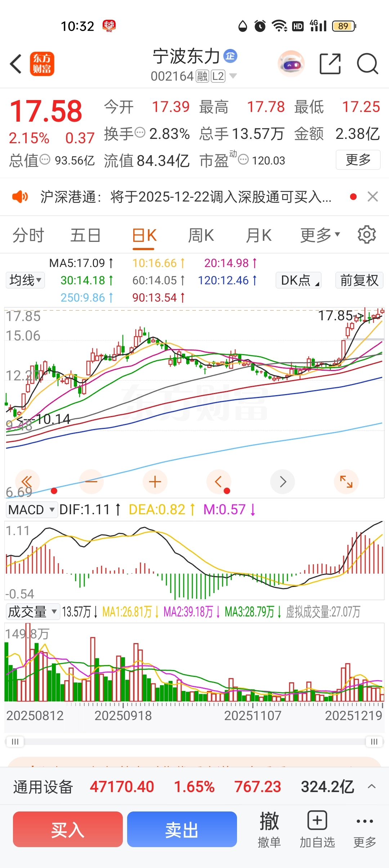Image resolution: width=389 pixels, height=868 pixels.
Task: Tap the DIF:1.11 MACD value
Action: 90,510
